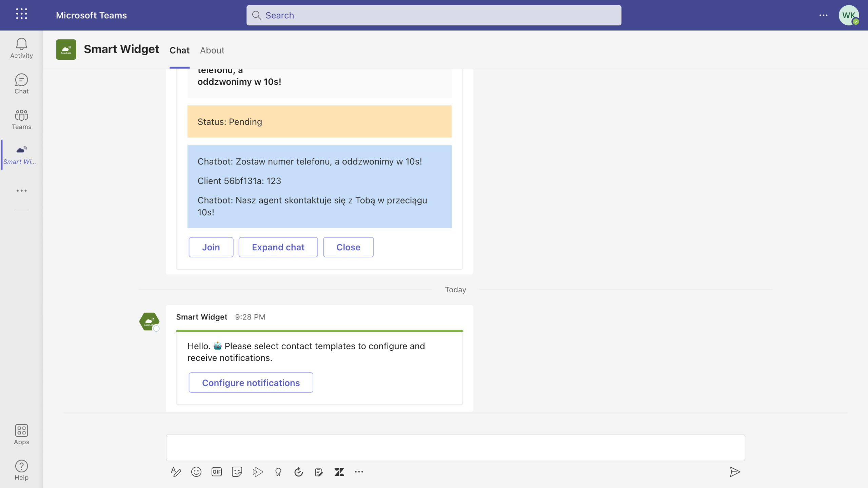Open the Zendesk messaging extension icon
This screenshot has width=868, height=488.
(x=339, y=472)
